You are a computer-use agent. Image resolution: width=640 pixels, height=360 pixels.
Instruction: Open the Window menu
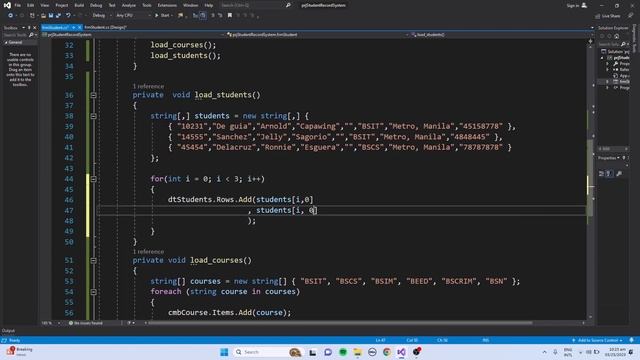pos(190,5)
